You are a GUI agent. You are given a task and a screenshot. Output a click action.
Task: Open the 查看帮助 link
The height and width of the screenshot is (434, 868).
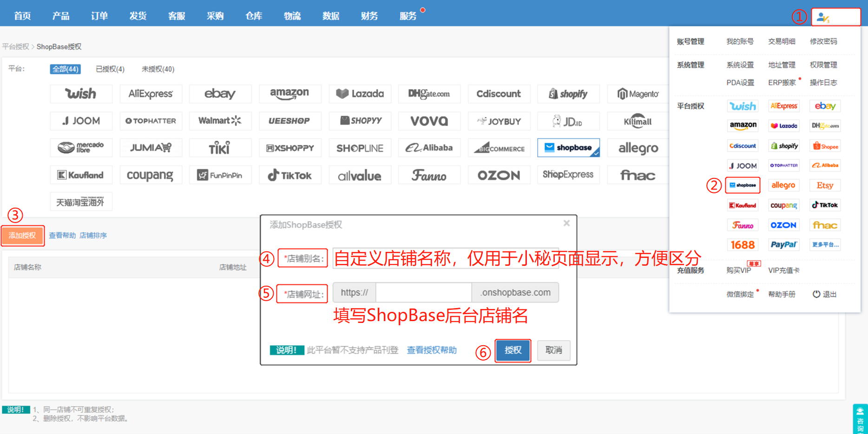[62, 236]
